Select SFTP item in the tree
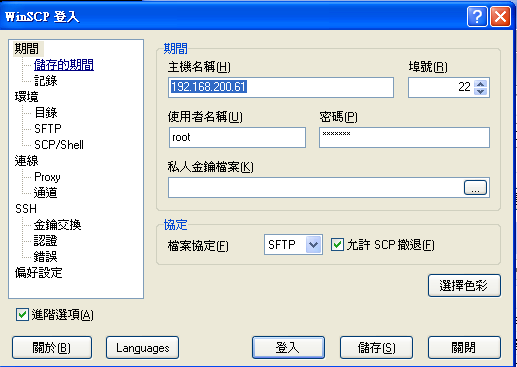Screen dimensions: 517x367 coord(48,129)
